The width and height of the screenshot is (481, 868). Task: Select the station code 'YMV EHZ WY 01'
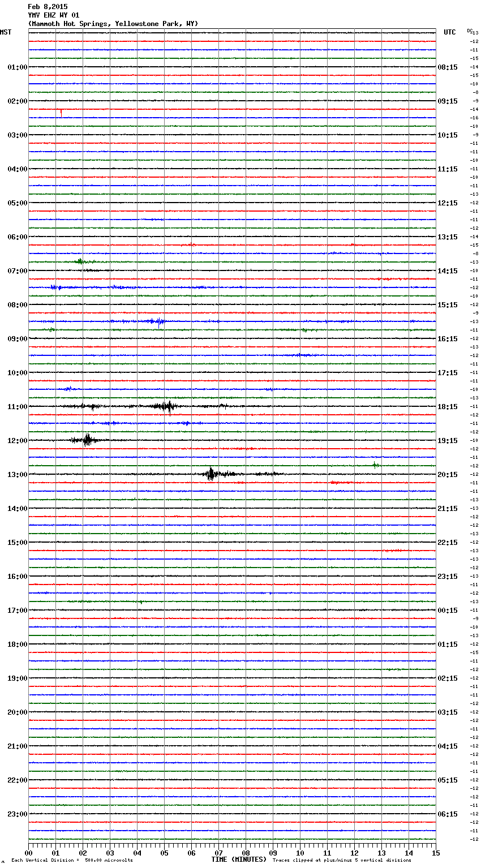[54, 15]
